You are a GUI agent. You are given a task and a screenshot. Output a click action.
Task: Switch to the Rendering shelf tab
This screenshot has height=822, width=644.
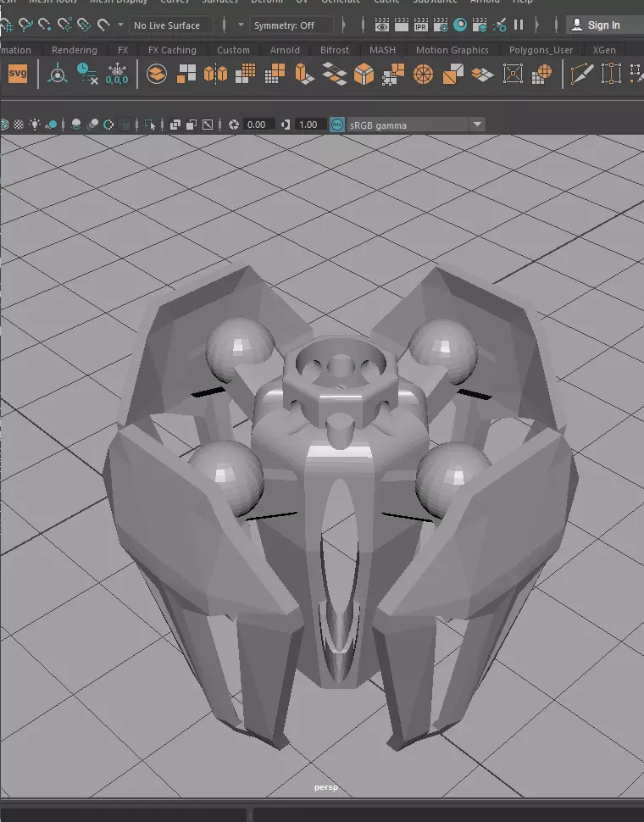(75, 50)
